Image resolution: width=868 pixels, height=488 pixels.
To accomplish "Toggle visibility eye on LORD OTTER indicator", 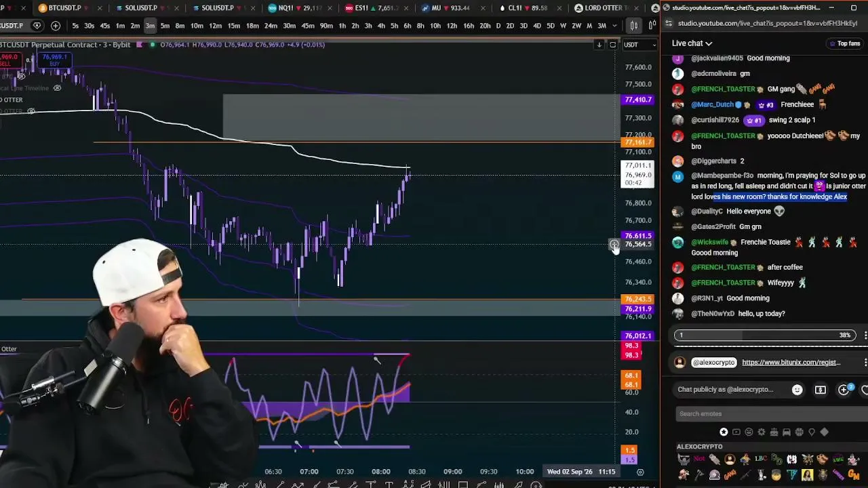I will coord(31,110).
